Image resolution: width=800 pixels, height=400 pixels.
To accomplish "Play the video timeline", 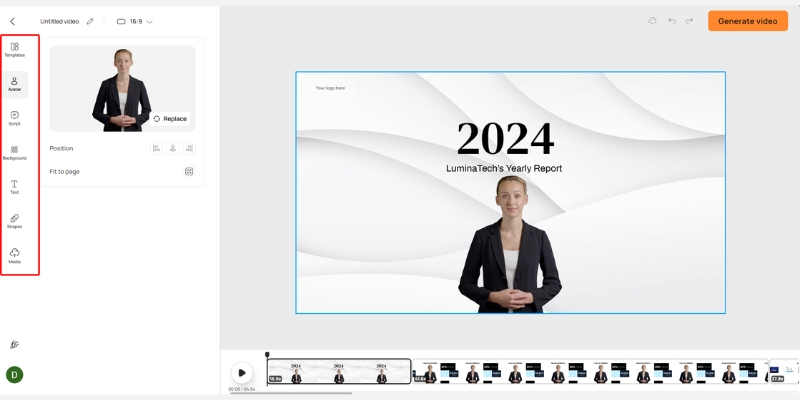I will pos(242,373).
